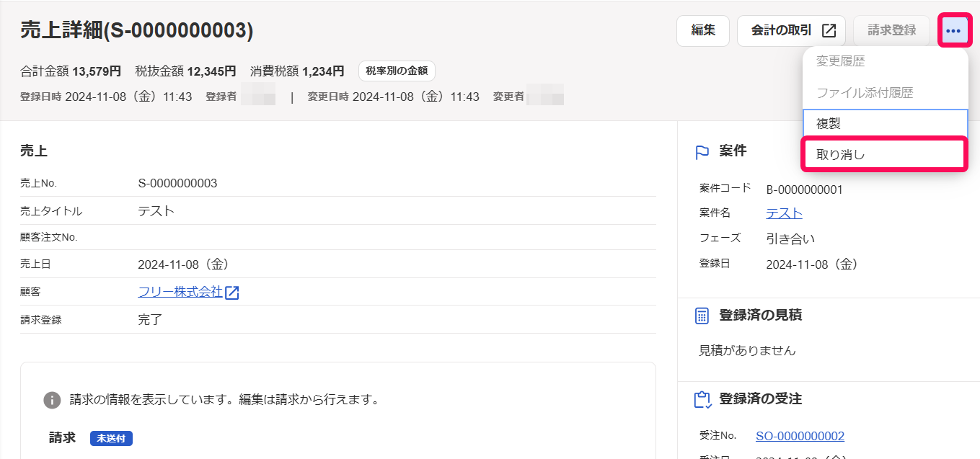Click the calculator icon by 登録済の見積
The height and width of the screenshot is (459, 980).
[x=702, y=316]
